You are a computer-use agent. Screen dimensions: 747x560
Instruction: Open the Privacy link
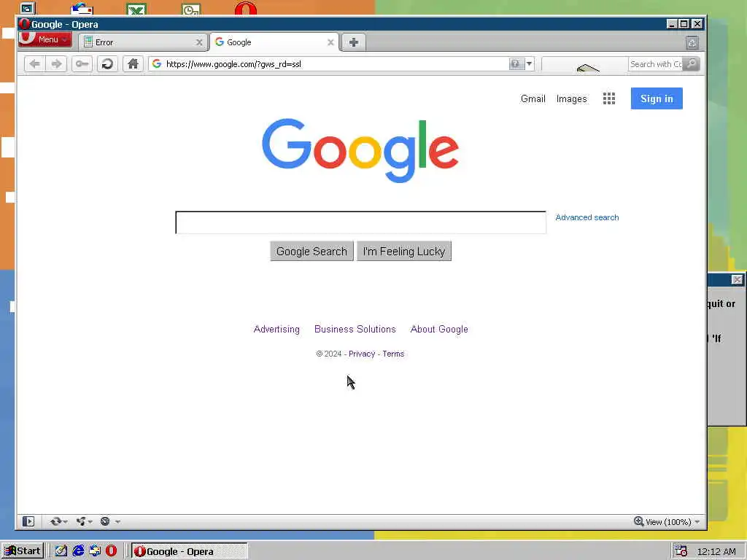(362, 354)
